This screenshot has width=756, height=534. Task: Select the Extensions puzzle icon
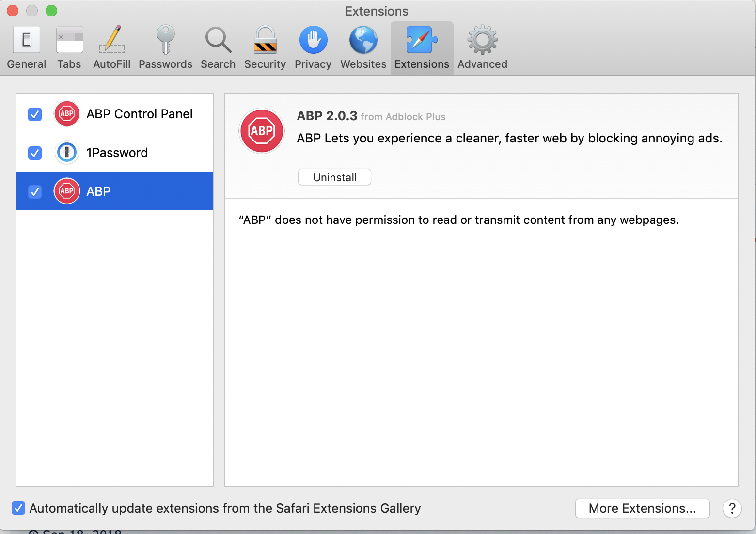422,40
